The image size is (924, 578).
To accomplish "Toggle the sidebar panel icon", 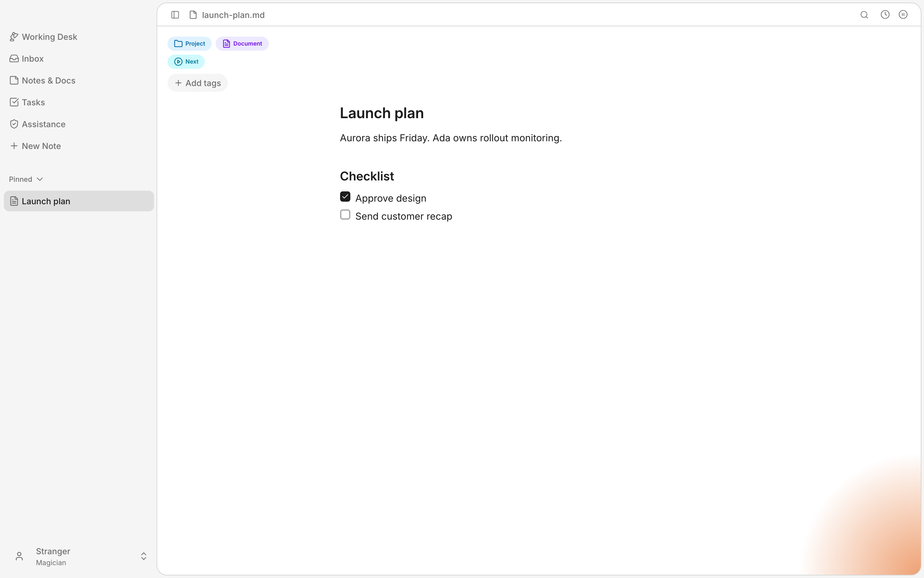I will [175, 15].
